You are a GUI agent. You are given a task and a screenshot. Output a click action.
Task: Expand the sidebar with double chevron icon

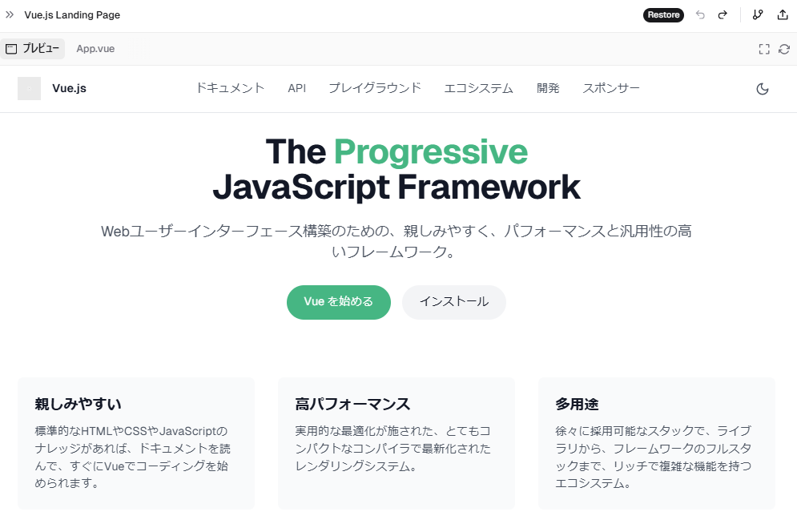point(10,14)
